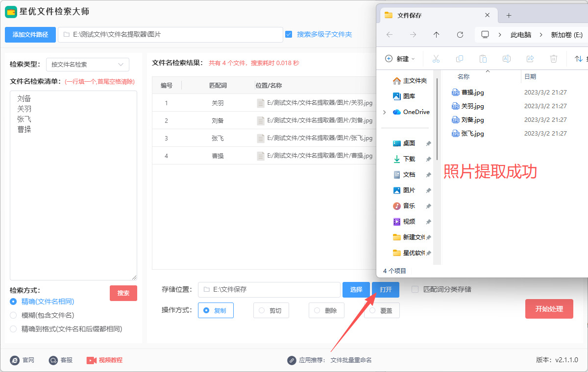Open the 视频教程 video icon
The height and width of the screenshot is (372, 588).
pyautogui.click(x=92, y=360)
